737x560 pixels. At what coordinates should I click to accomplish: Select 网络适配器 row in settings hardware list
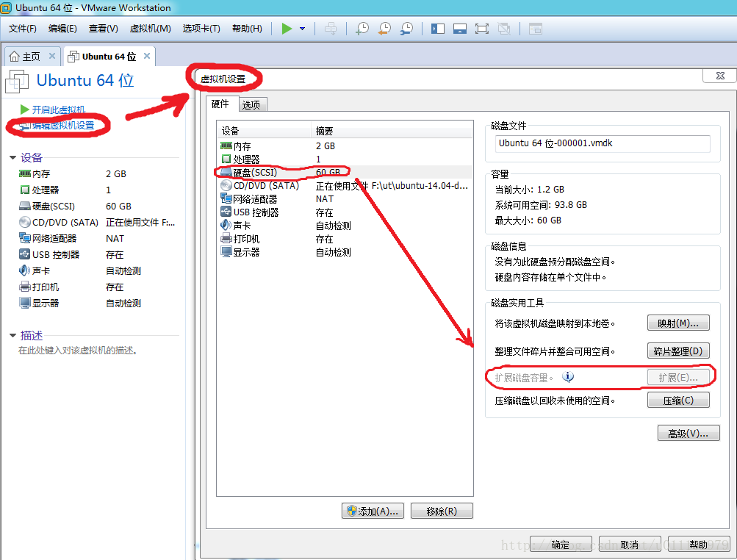(x=345, y=199)
